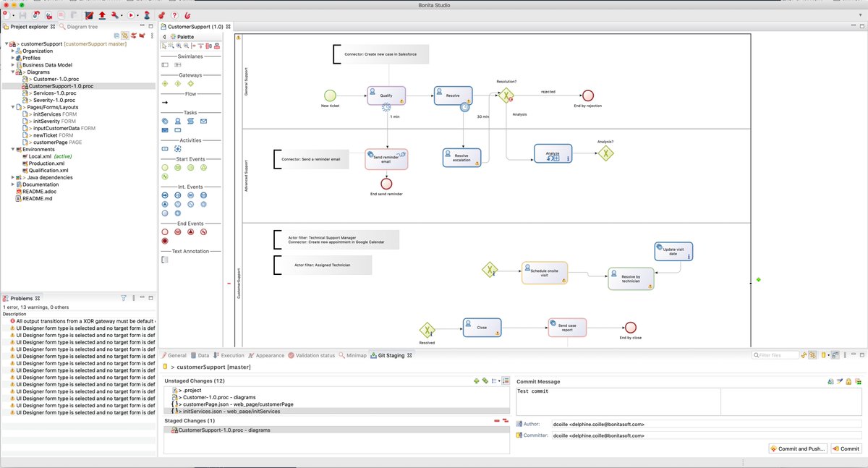The width and height of the screenshot is (868, 468).
Task: Click the red upward Deploy arrow toolbar icon
Action: pos(102,14)
